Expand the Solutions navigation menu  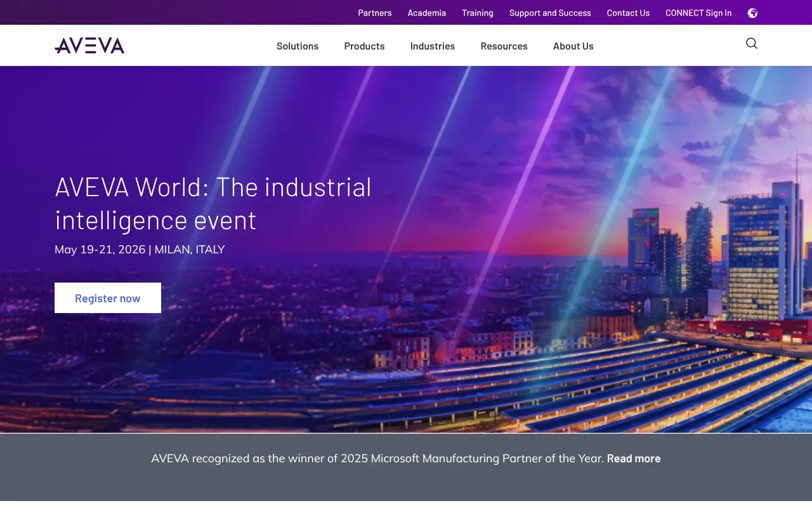click(x=298, y=46)
